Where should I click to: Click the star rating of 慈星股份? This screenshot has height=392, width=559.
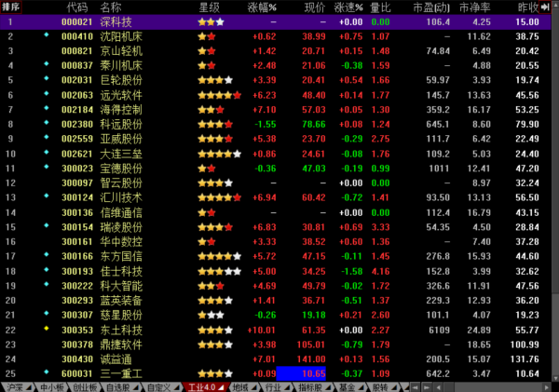[211, 315]
